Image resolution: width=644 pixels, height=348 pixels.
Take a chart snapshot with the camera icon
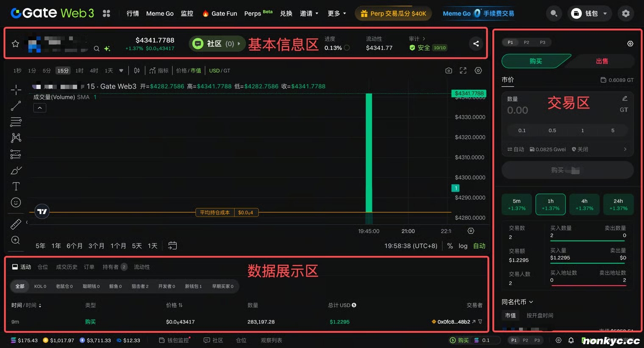pyautogui.click(x=449, y=70)
